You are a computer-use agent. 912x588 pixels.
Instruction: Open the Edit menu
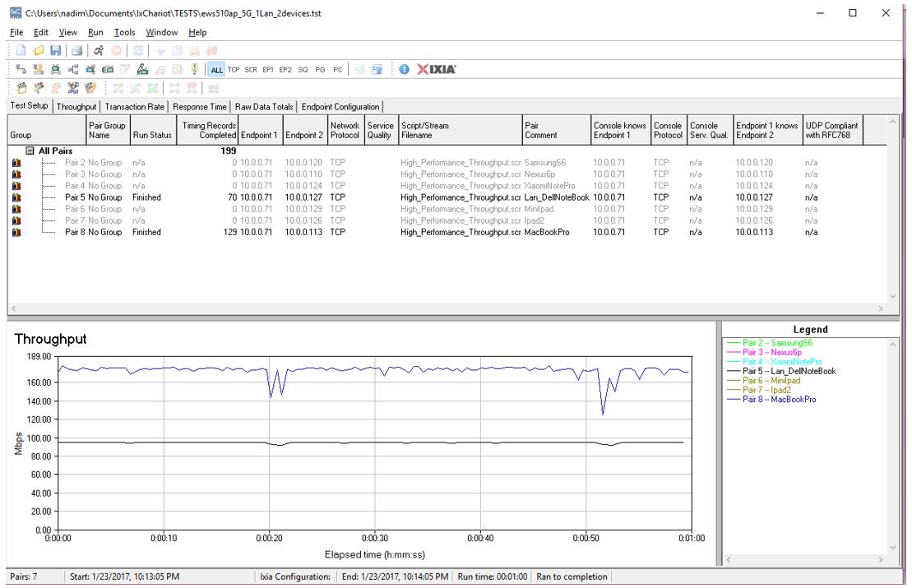pyautogui.click(x=41, y=33)
